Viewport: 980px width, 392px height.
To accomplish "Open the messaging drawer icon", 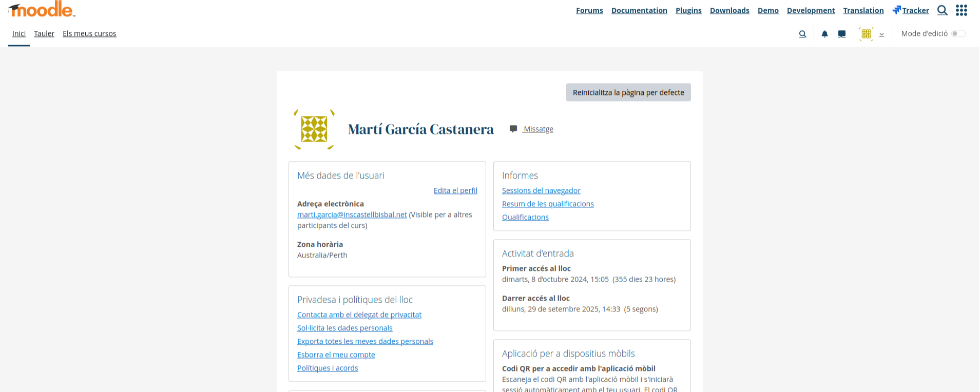I will [842, 34].
